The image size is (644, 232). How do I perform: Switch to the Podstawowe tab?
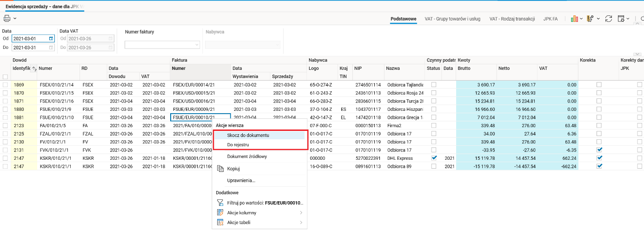click(x=403, y=19)
